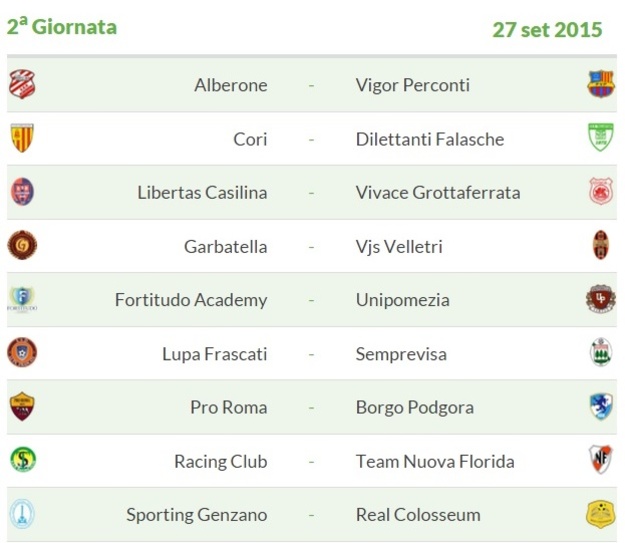Click the 27 set 2015 date

(547, 30)
